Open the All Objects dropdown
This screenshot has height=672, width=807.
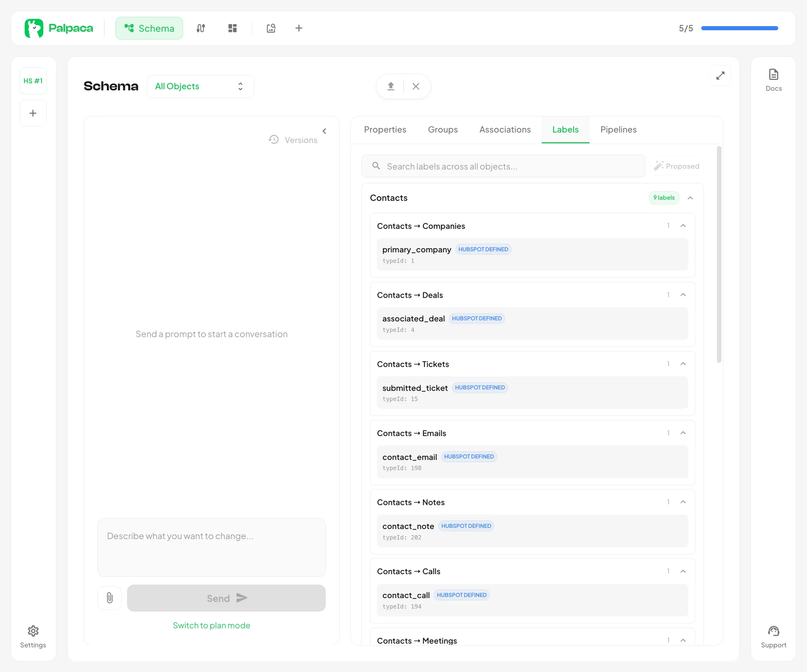pos(200,86)
